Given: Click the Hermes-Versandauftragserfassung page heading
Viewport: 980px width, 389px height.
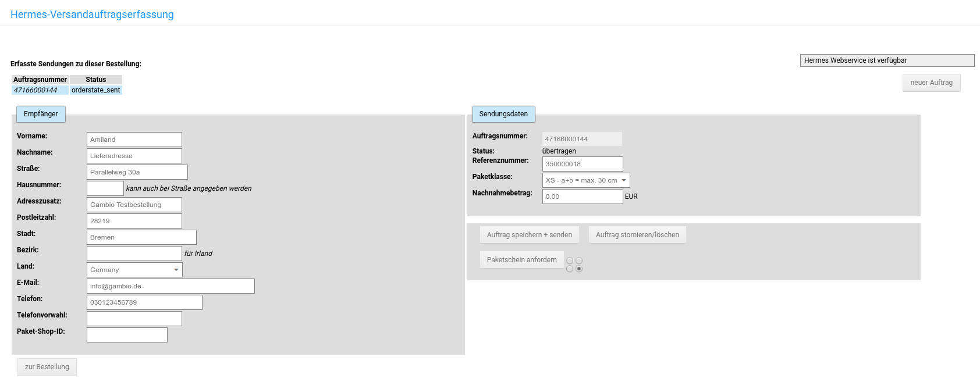Looking at the screenshot, I should tap(92, 15).
